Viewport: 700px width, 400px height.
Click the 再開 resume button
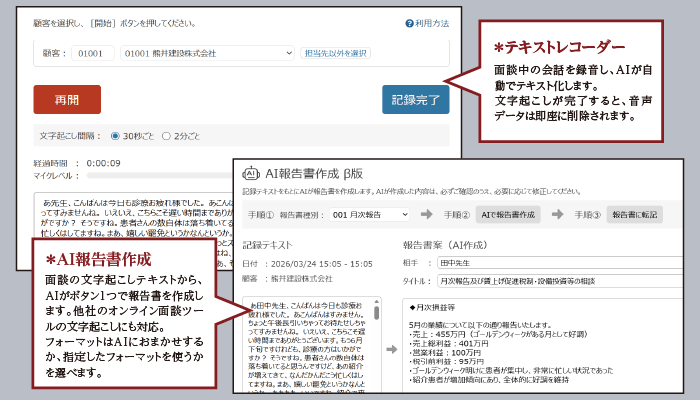(67, 100)
